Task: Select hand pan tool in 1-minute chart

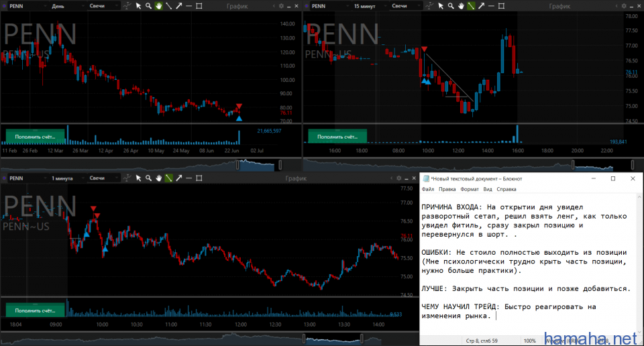Action: [x=158, y=178]
